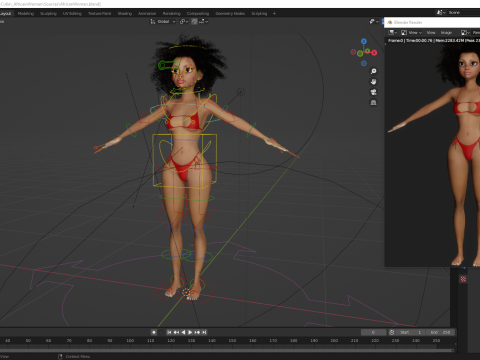The width and height of the screenshot is (480, 360).
Task: Click the blue Z axis gizmo handle
Action: click(x=364, y=41)
